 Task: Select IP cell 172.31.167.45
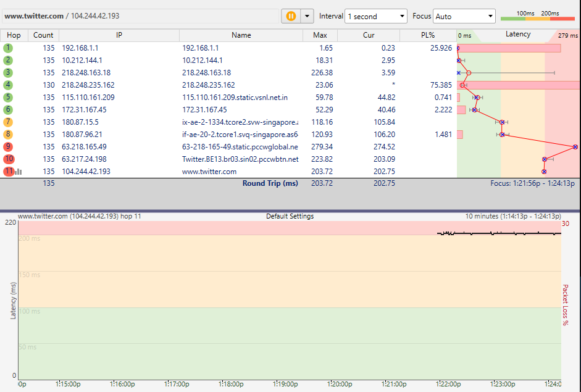84,110
